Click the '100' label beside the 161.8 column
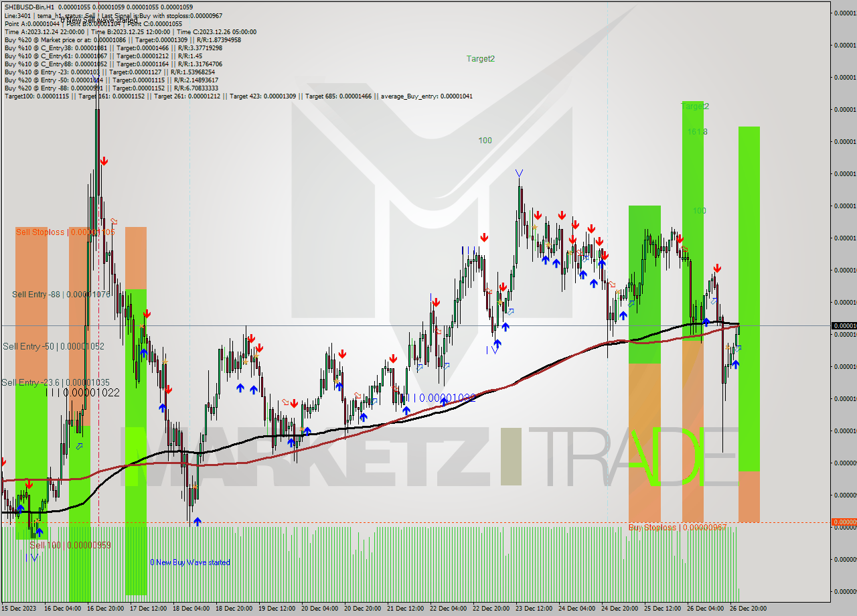Image resolution: width=857 pixels, height=616 pixels. 699,210
